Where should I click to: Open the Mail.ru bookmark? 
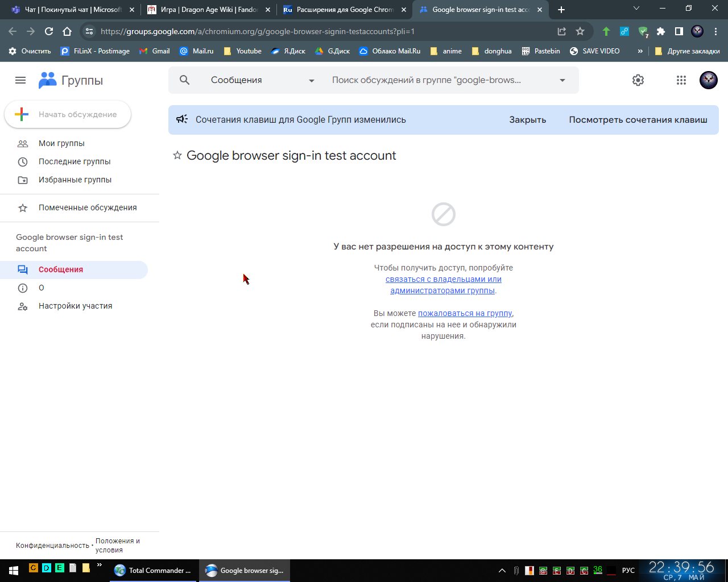[197, 51]
